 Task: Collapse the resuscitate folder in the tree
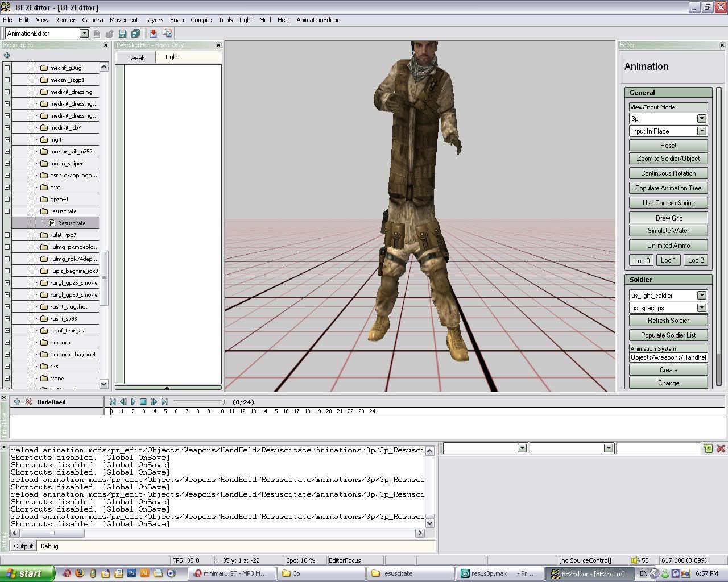click(x=7, y=211)
